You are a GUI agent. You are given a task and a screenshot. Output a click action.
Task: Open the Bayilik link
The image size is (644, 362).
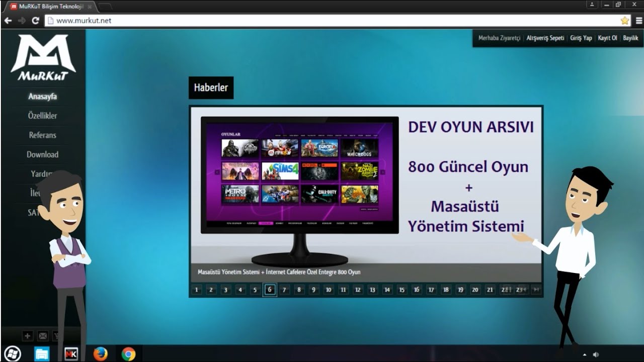click(x=630, y=38)
